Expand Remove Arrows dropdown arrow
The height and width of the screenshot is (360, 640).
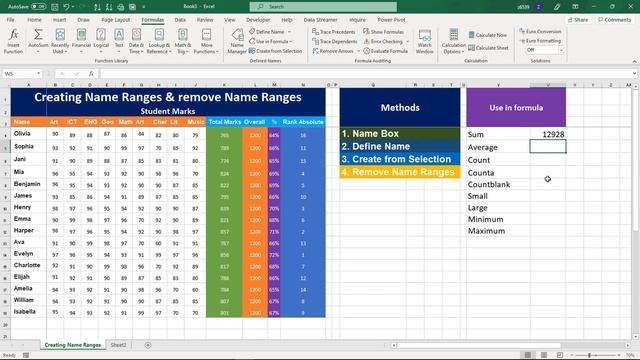pyautogui.click(x=358, y=51)
